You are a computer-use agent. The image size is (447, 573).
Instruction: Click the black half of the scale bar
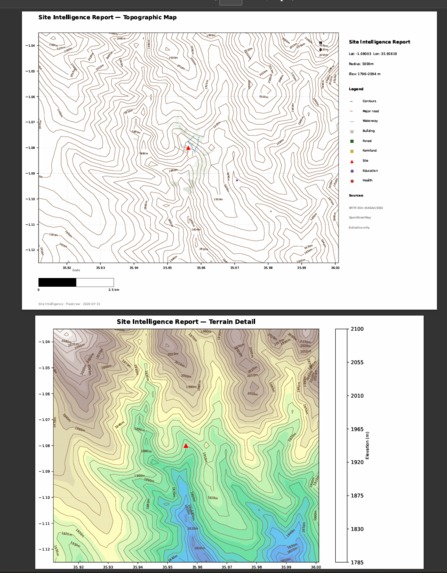pyautogui.click(x=57, y=282)
